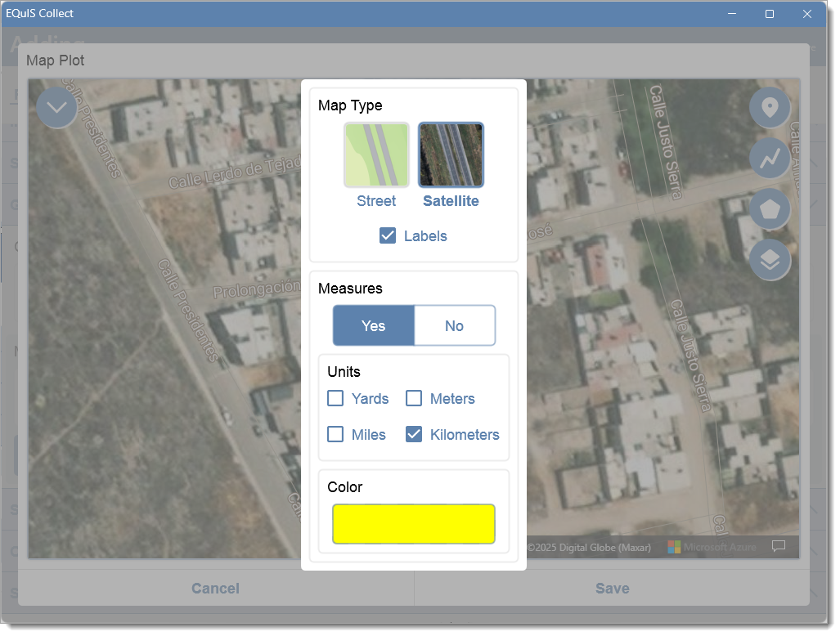This screenshot has height=636, width=840.
Task: Select the Satellite map type thumbnail
Action: pyautogui.click(x=451, y=155)
